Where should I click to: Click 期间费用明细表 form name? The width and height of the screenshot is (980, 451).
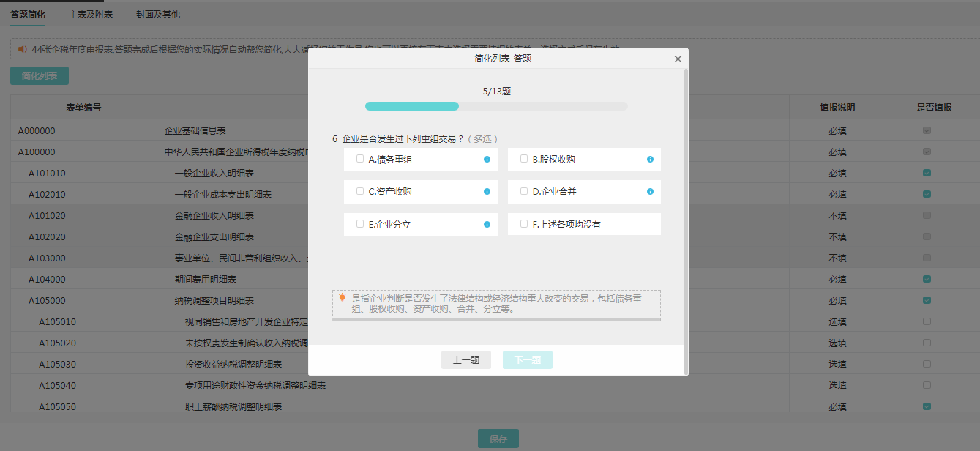coord(206,279)
